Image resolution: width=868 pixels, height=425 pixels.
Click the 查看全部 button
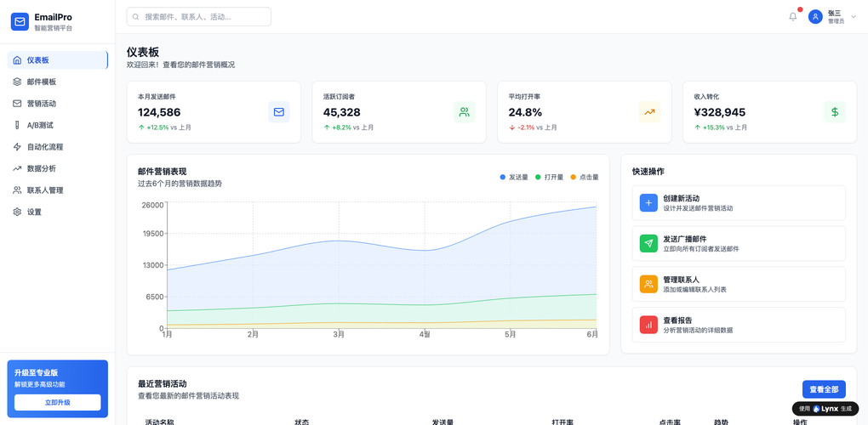pos(823,389)
